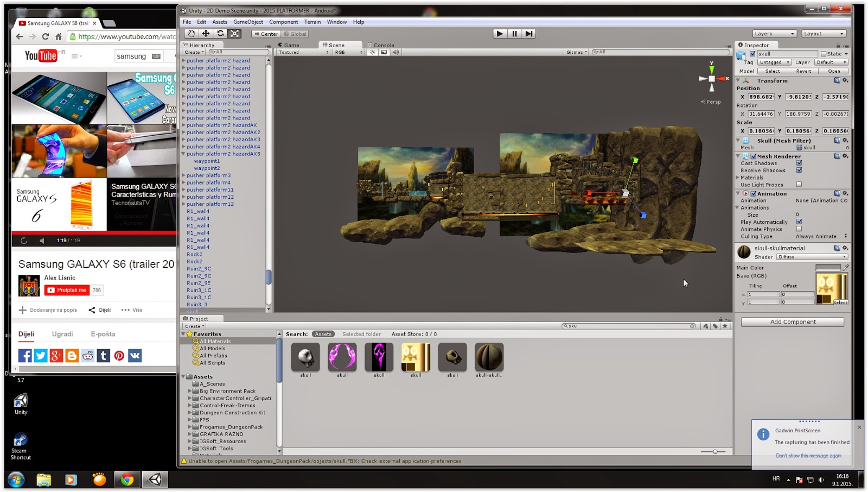Open the Unity desktop shortcut

[x=21, y=404]
